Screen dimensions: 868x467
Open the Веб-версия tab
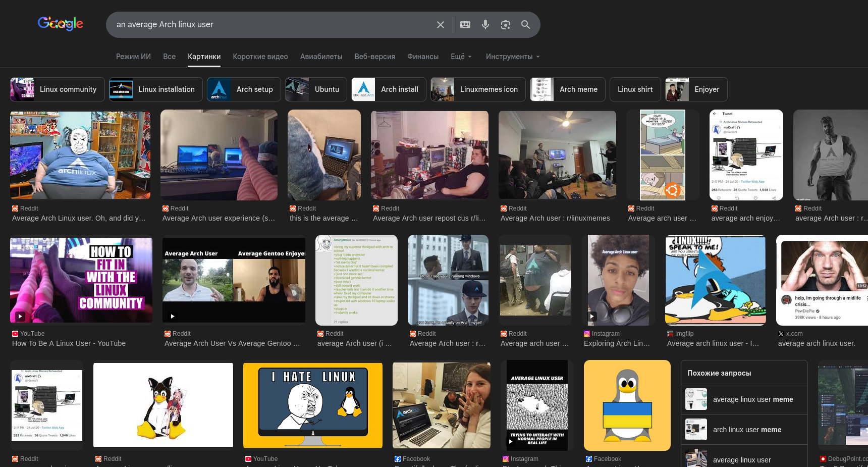coord(375,57)
